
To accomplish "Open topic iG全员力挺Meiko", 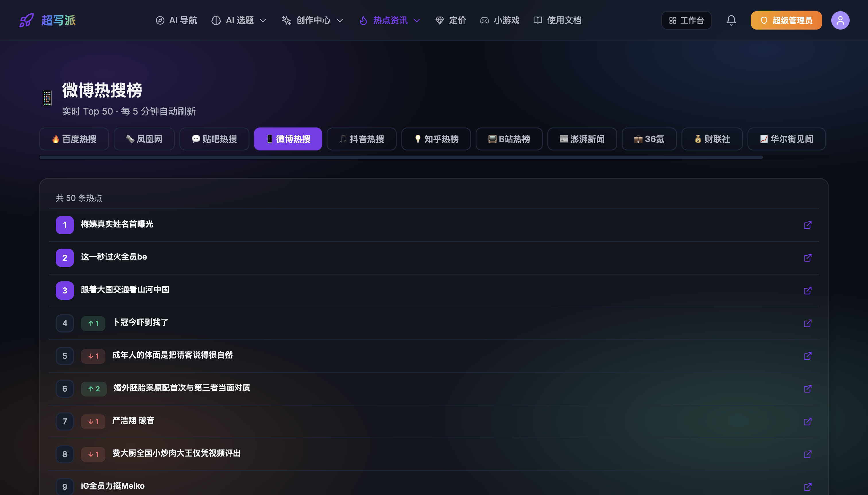I will point(113,486).
